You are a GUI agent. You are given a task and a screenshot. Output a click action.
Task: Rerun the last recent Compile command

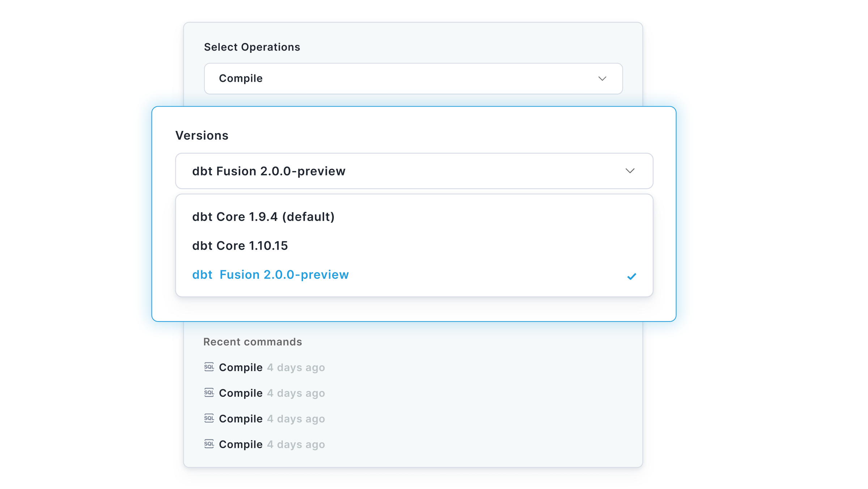click(x=264, y=445)
